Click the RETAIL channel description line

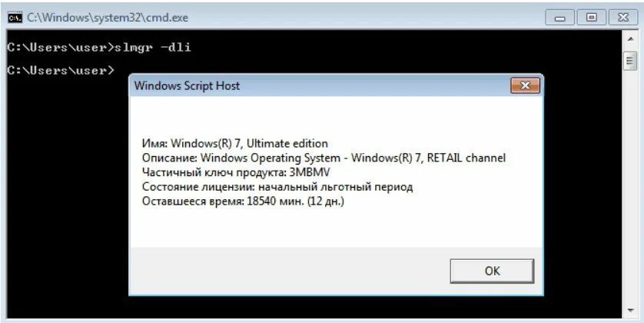(324, 158)
